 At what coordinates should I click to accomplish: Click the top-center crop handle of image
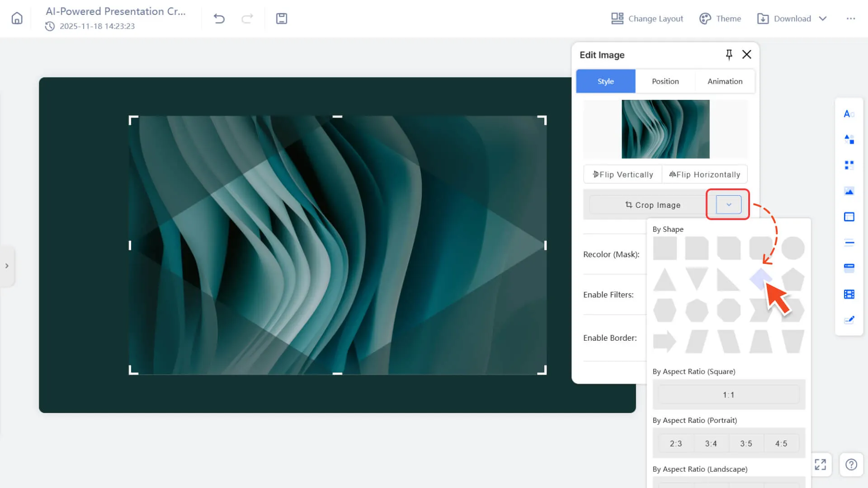click(x=337, y=117)
